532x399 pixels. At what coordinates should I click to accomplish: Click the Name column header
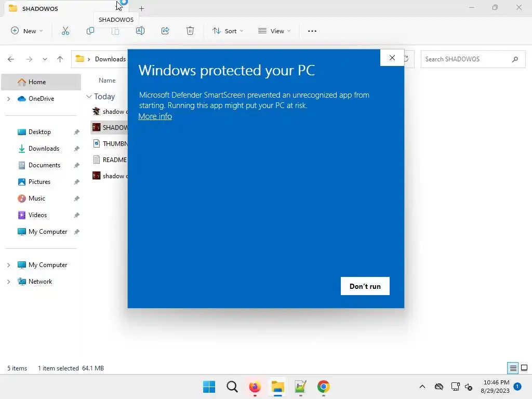pos(107,81)
